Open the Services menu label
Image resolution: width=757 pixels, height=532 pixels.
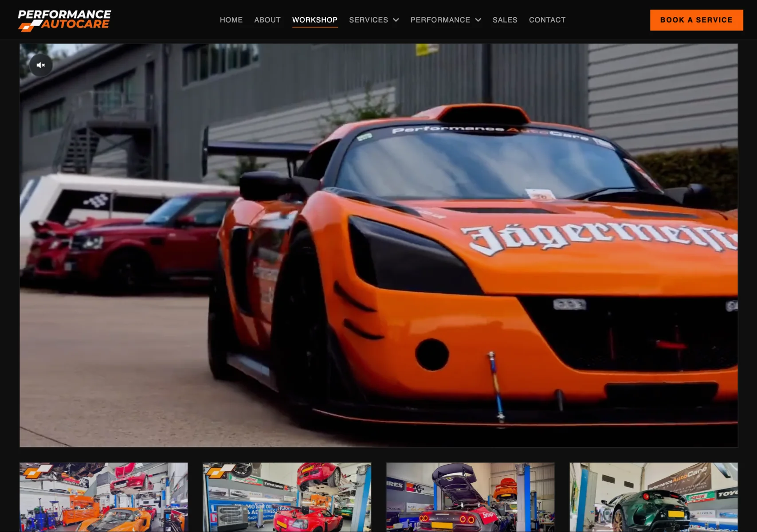click(369, 20)
